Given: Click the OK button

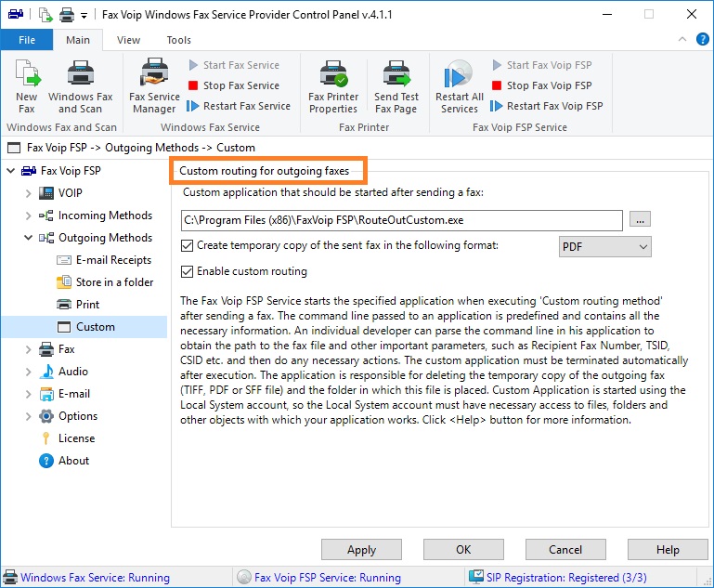Looking at the screenshot, I should 463,550.
